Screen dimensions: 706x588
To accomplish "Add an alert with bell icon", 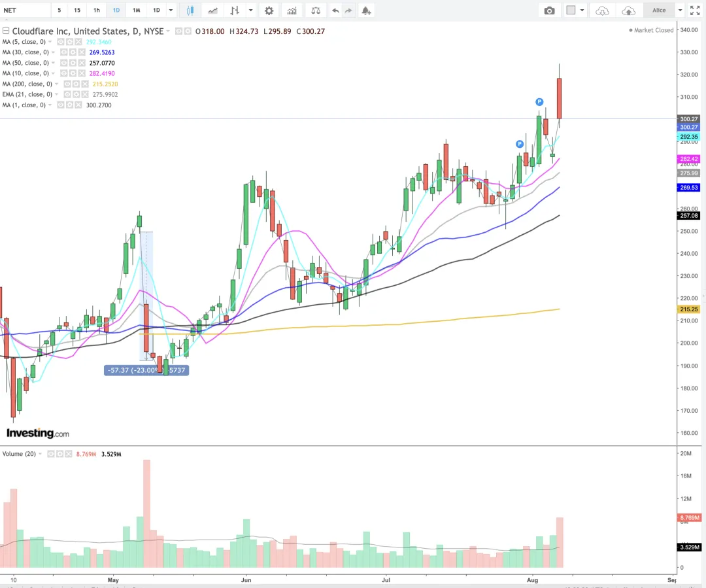I will (366, 10).
